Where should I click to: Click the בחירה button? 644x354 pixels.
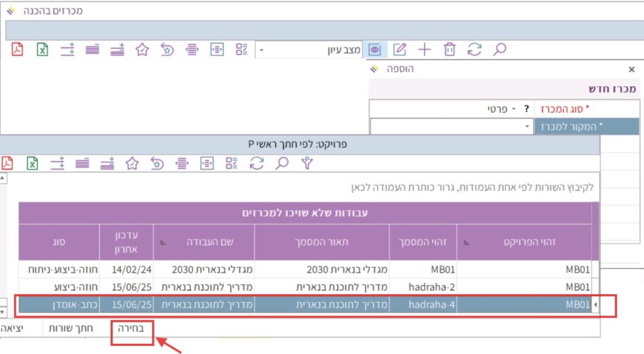coord(132,328)
